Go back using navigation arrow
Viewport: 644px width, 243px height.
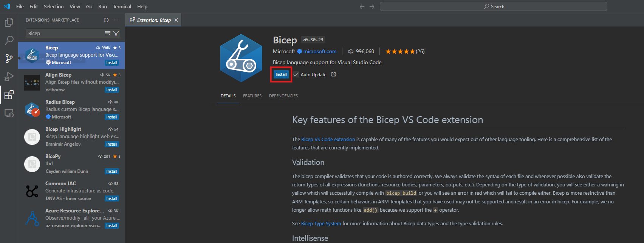(x=362, y=7)
